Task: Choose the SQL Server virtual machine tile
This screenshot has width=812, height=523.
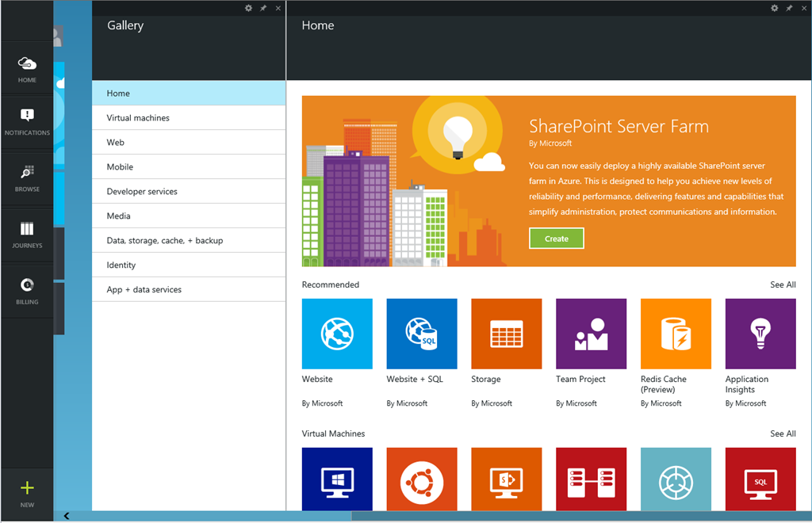Action: (760, 479)
